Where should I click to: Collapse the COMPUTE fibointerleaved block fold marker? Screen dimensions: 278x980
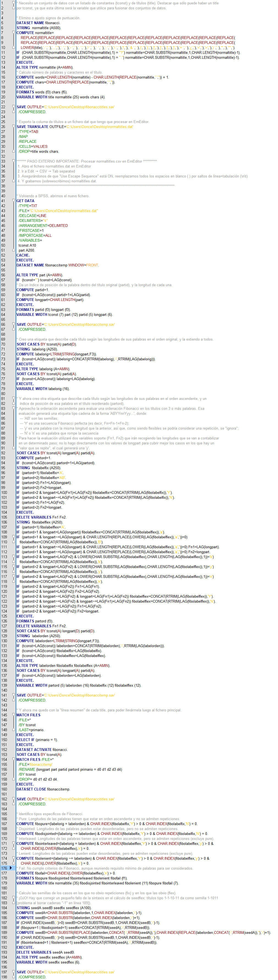coord(14,843)
